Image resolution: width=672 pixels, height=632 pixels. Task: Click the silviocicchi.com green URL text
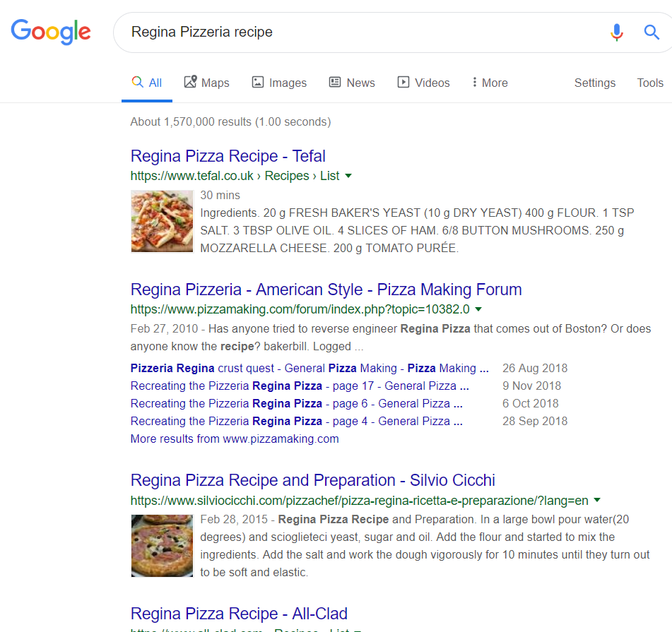click(359, 500)
